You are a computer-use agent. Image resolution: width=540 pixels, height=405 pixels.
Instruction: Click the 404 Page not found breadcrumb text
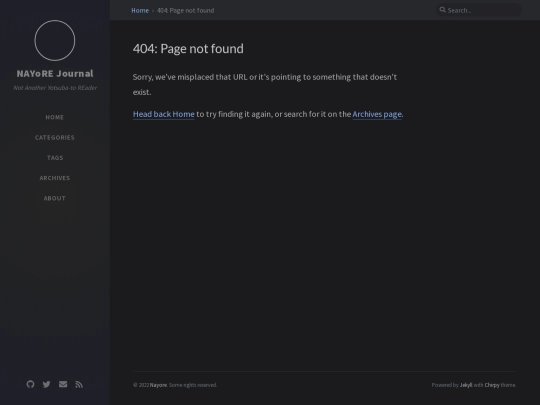point(186,10)
